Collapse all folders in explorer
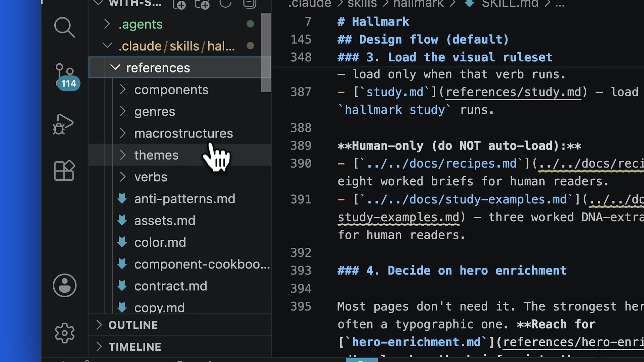 250,3
